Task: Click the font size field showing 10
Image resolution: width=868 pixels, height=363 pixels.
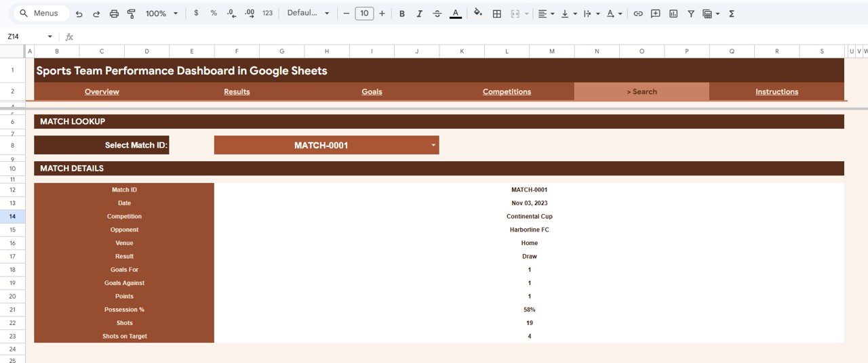Action: click(364, 14)
